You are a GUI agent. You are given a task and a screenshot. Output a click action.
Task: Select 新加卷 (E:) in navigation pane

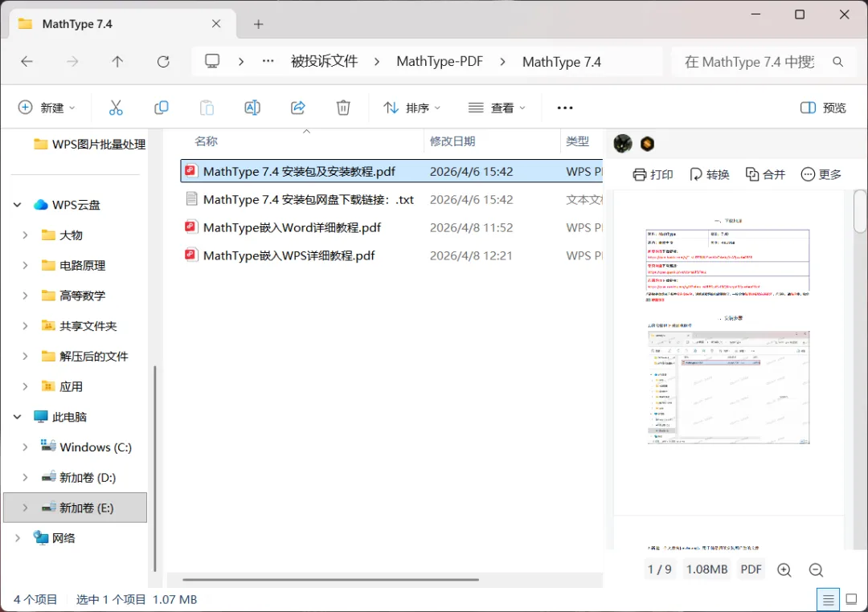76,508
